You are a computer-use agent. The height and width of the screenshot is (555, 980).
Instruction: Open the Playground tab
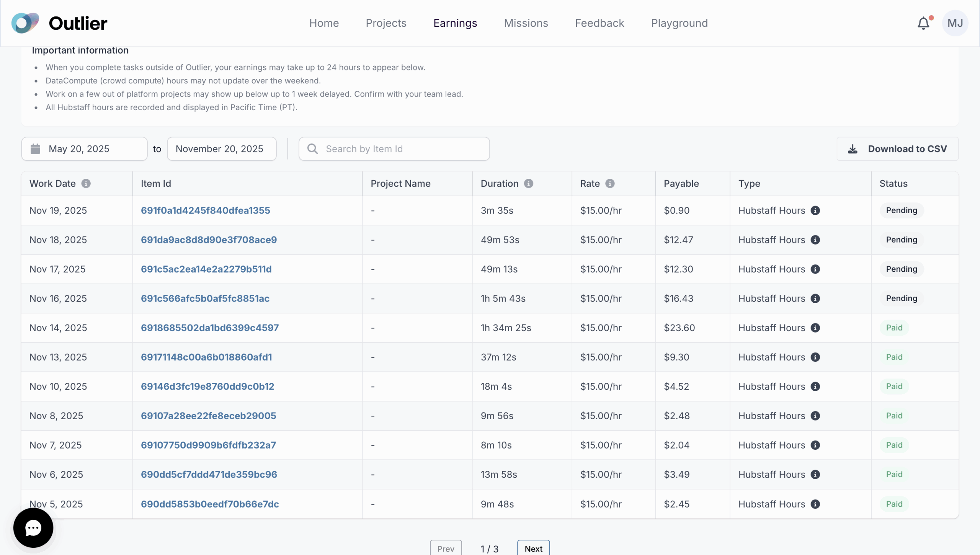tap(679, 23)
